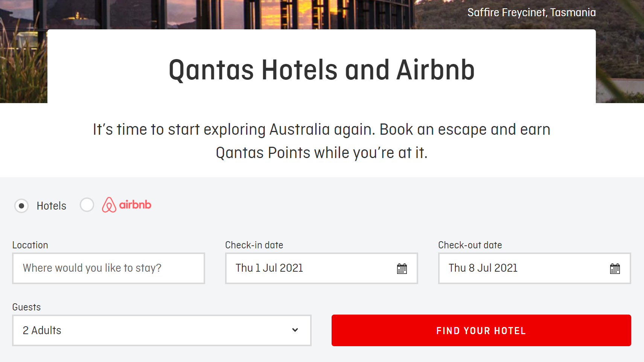Select the Hotels radio button
Image resolution: width=644 pixels, height=362 pixels.
(21, 206)
